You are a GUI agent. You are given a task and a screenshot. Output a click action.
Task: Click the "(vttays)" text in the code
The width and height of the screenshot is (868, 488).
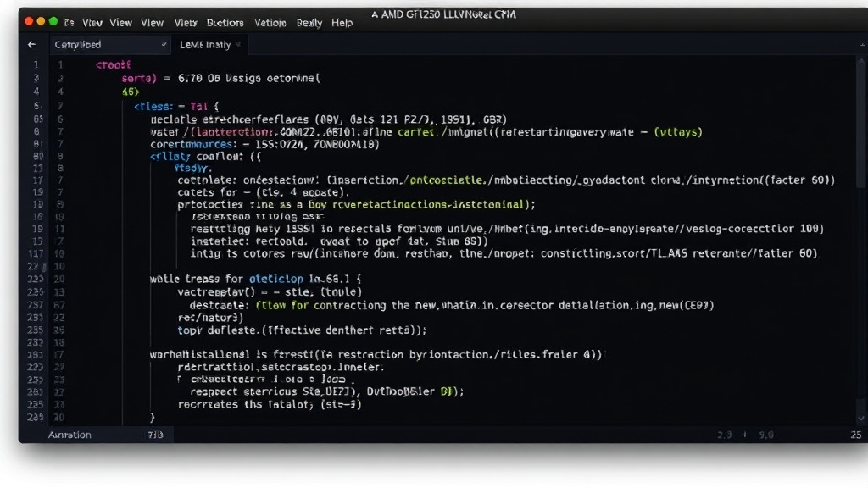coord(678,132)
